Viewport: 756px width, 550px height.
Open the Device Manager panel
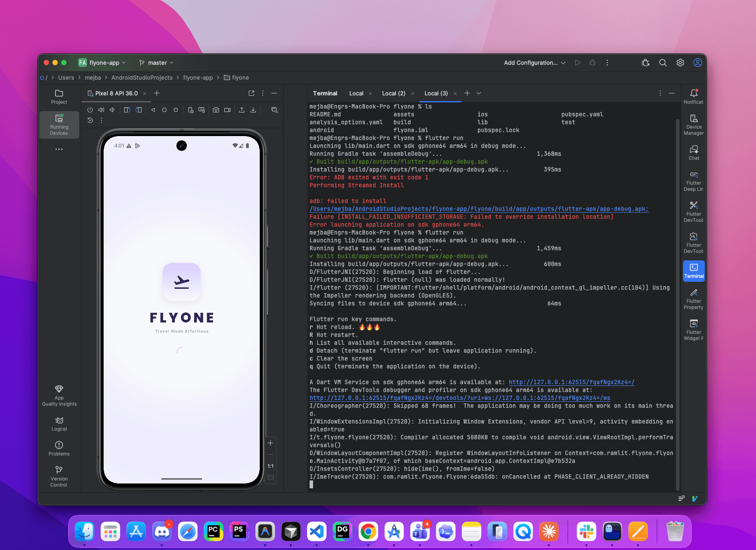[693, 125]
